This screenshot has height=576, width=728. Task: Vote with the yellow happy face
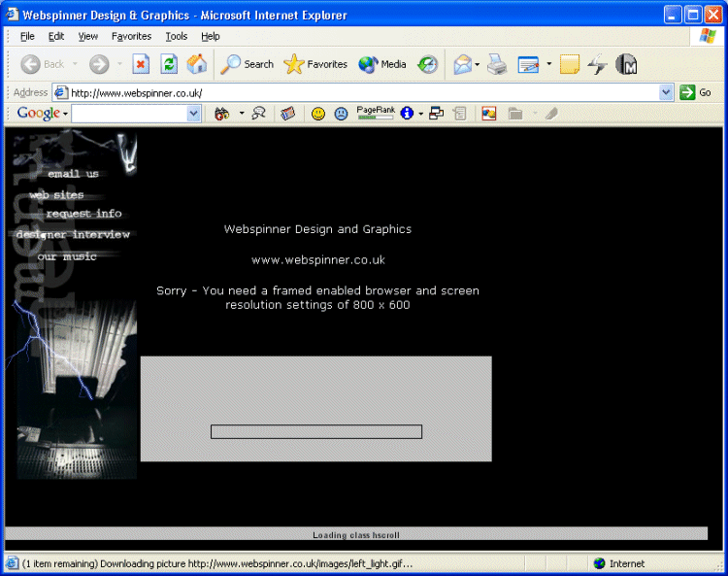tap(318, 114)
